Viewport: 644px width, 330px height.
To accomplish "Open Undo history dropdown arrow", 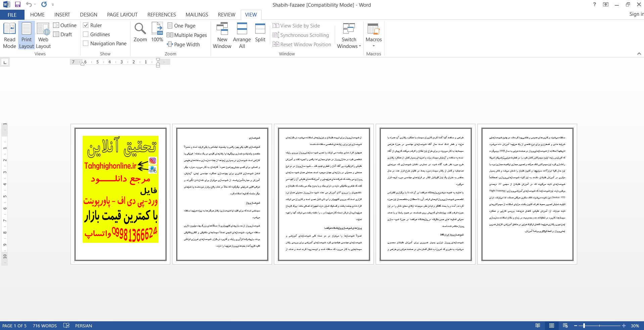I will (x=35, y=5).
